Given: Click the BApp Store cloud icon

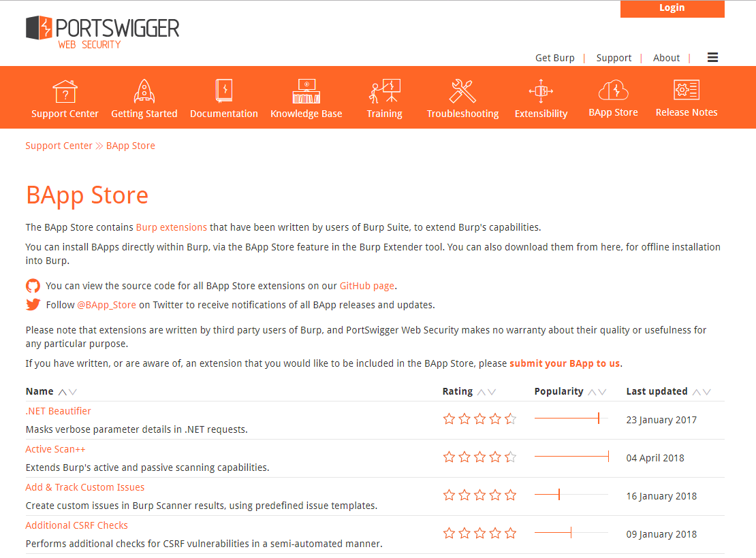Looking at the screenshot, I should coord(613,90).
